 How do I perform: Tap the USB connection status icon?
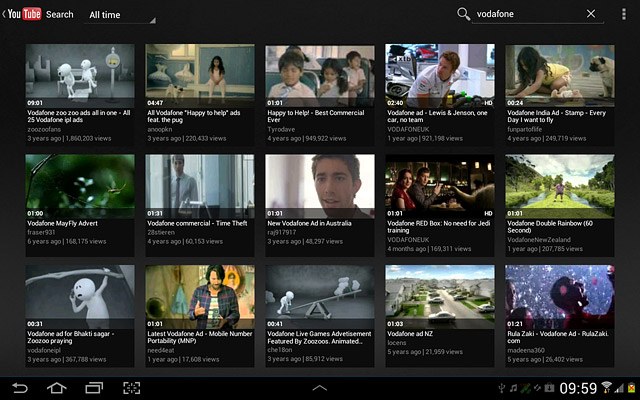pos(502,388)
